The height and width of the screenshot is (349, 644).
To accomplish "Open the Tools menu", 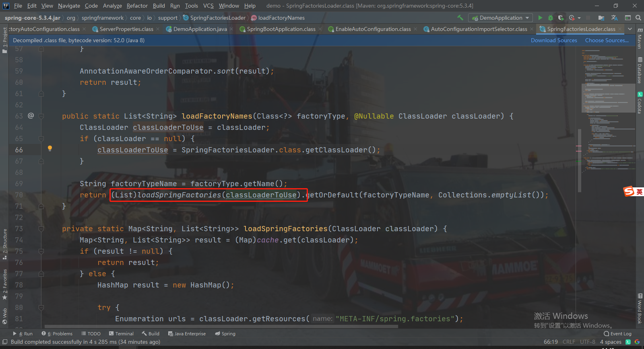I will coord(191,6).
